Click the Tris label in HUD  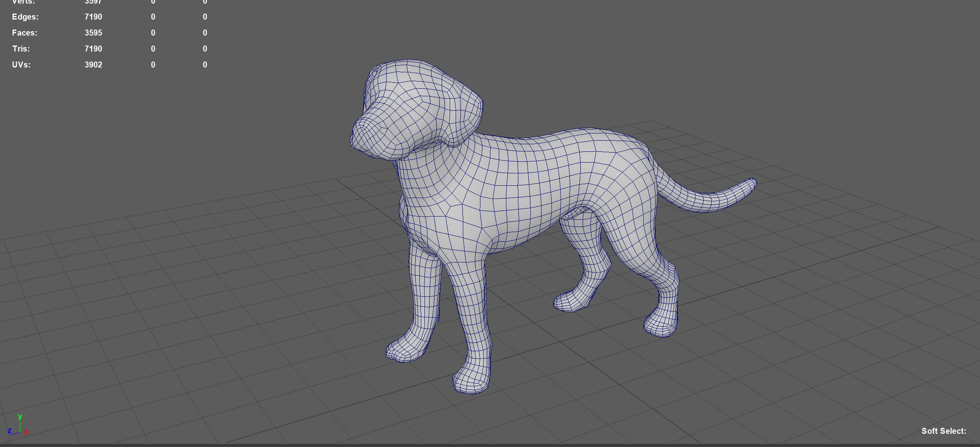pyautogui.click(x=21, y=49)
